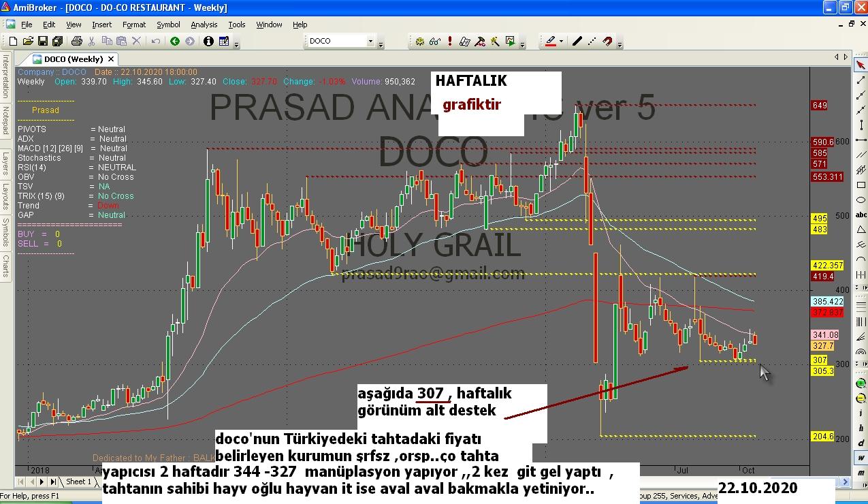Save with the floppy disk icon
The image size is (868, 504).
42,42
